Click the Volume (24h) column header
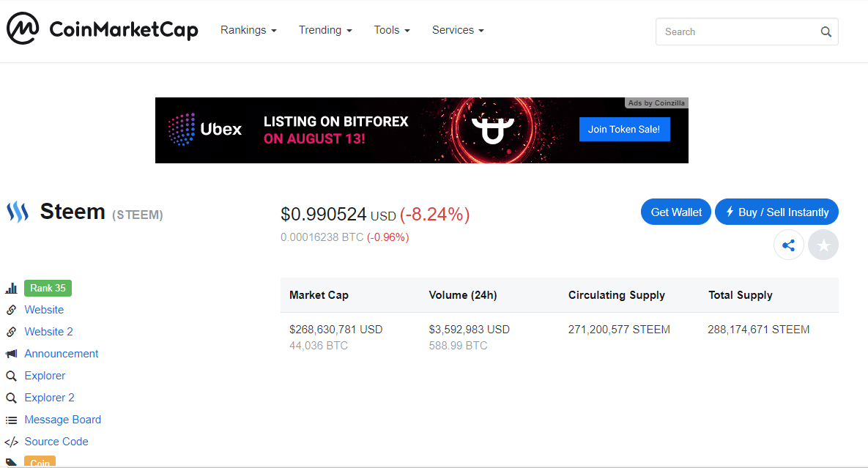This screenshot has height=468, width=868. click(x=463, y=295)
